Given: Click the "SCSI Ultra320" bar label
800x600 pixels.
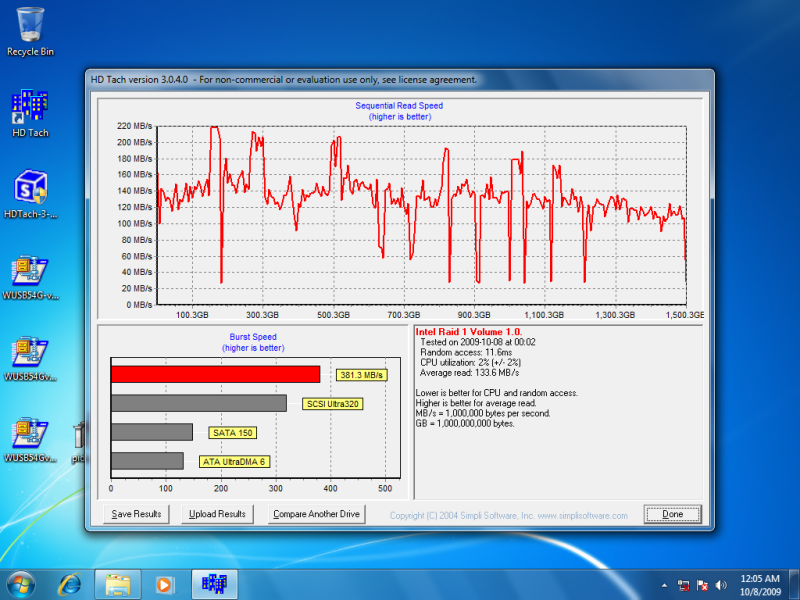Looking at the screenshot, I should click(333, 404).
